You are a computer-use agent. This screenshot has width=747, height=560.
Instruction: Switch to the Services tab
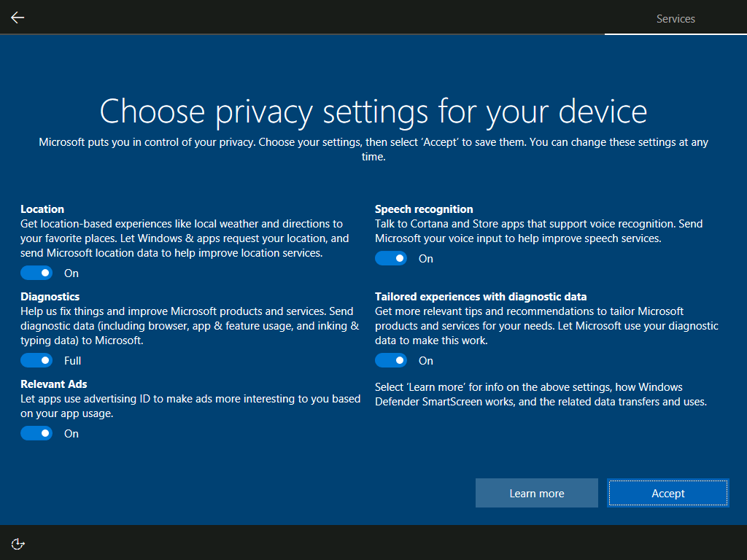click(675, 19)
